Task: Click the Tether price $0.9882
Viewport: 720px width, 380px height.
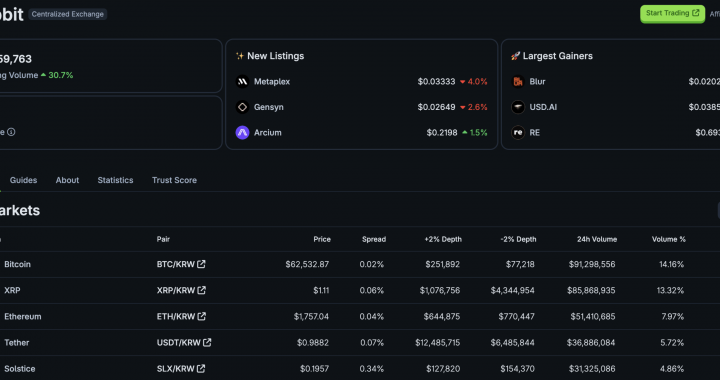Action: [313, 342]
